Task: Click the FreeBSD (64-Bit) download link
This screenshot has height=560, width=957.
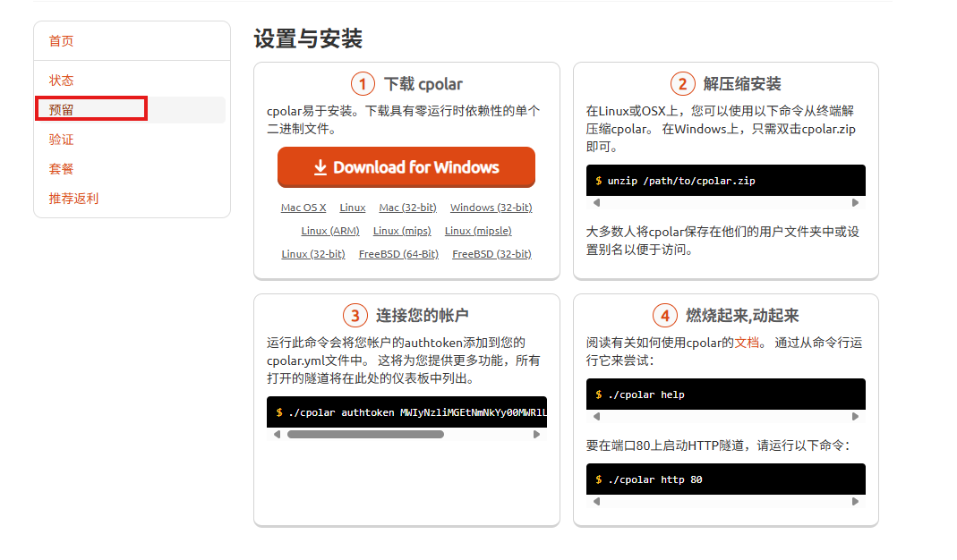Action: point(398,254)
